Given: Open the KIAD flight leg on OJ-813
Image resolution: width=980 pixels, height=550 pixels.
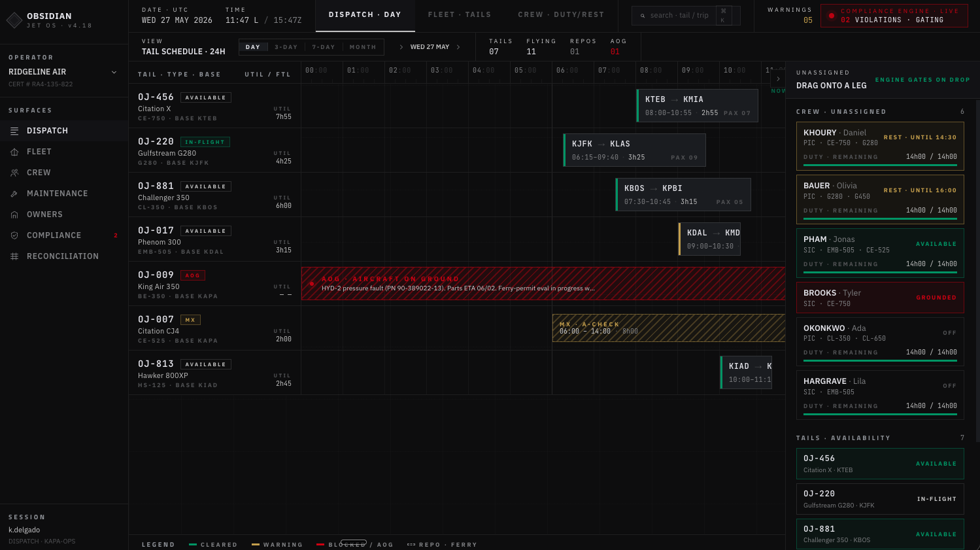Looking at the screenshot, I should (746, 373).
